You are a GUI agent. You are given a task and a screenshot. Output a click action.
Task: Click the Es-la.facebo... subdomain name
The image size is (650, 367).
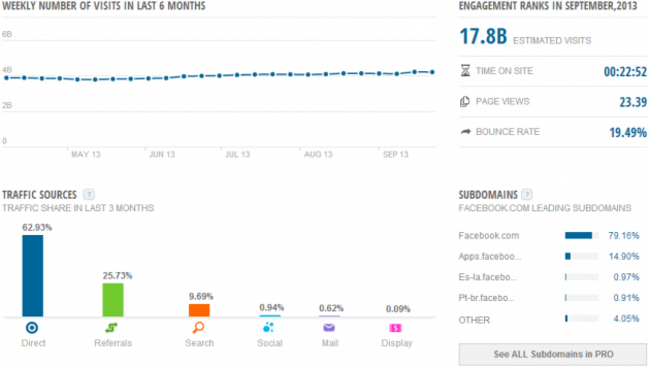click(x=488, y=277)
